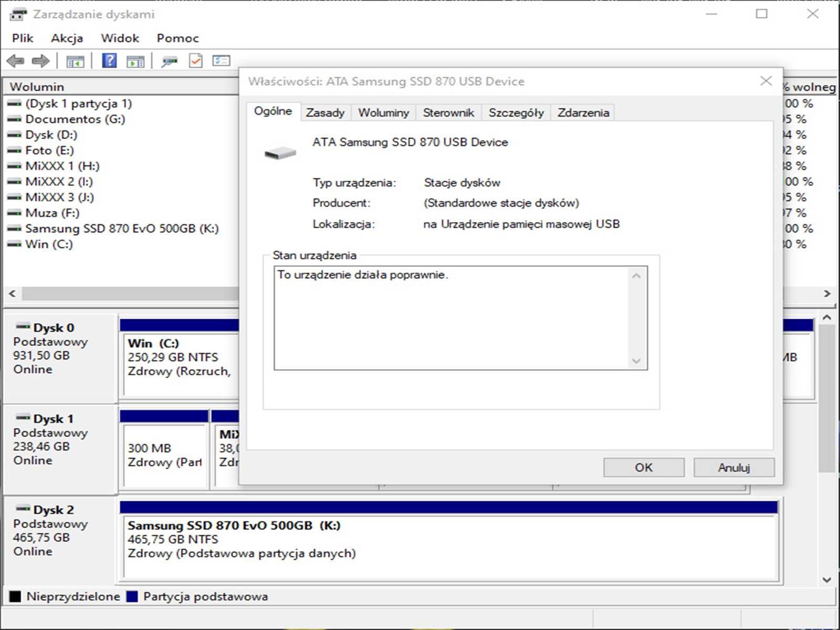The width and height of the screenshot is (840, 630).
Task: Click volume list scroll left arrow
Action: tap(13, 293)
